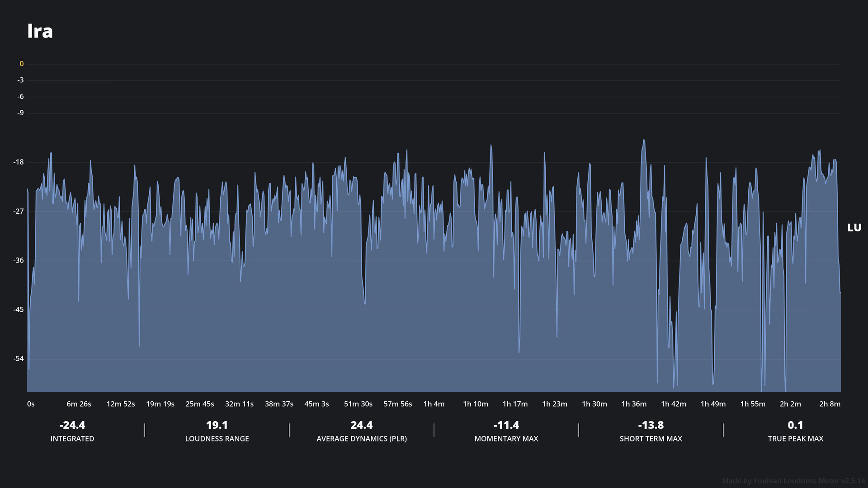The image size is (868, 488).
Task: Click the -27 axis label
Action: (18, 211)
